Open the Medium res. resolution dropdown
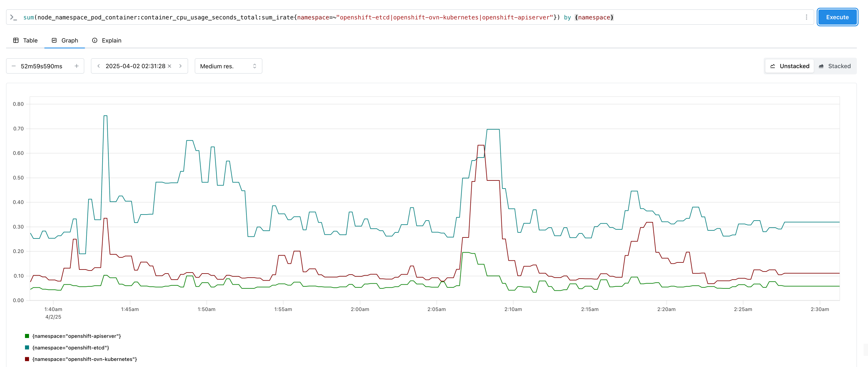 click(228, 66)
